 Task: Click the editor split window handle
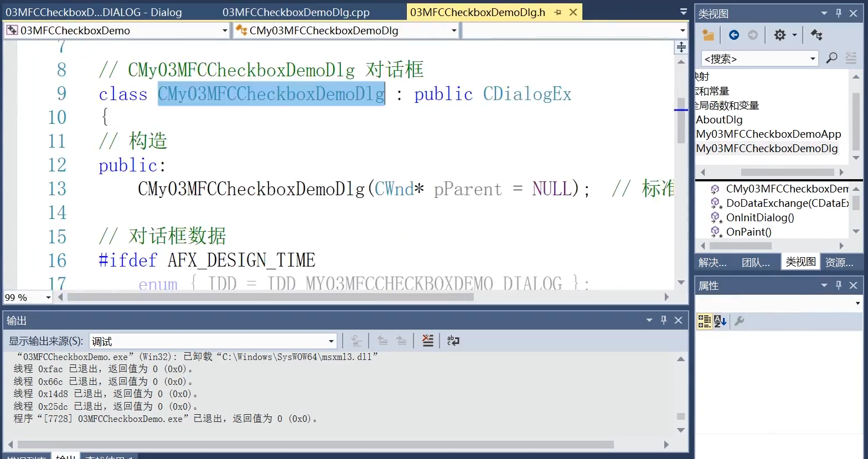(681, 47)
